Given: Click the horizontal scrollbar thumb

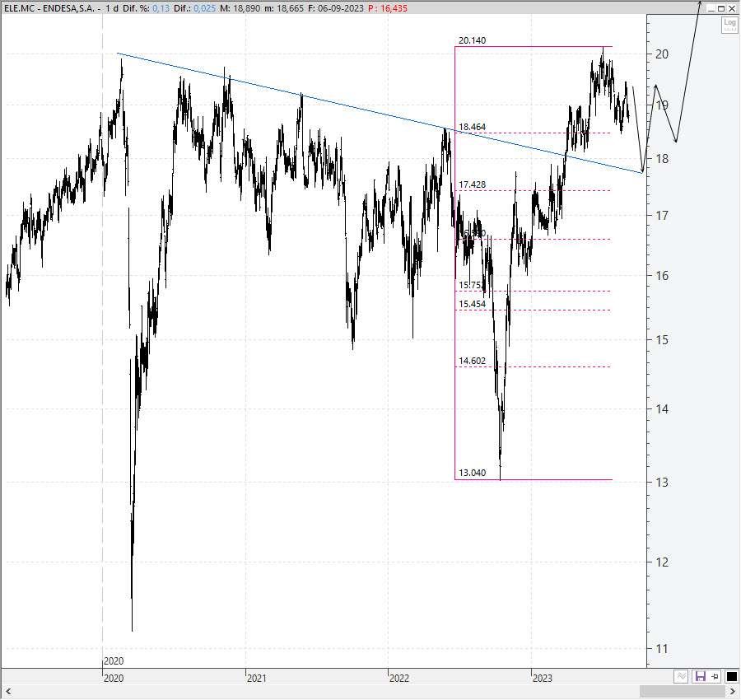Looking at the screenshot, I should tap(683, 692).
